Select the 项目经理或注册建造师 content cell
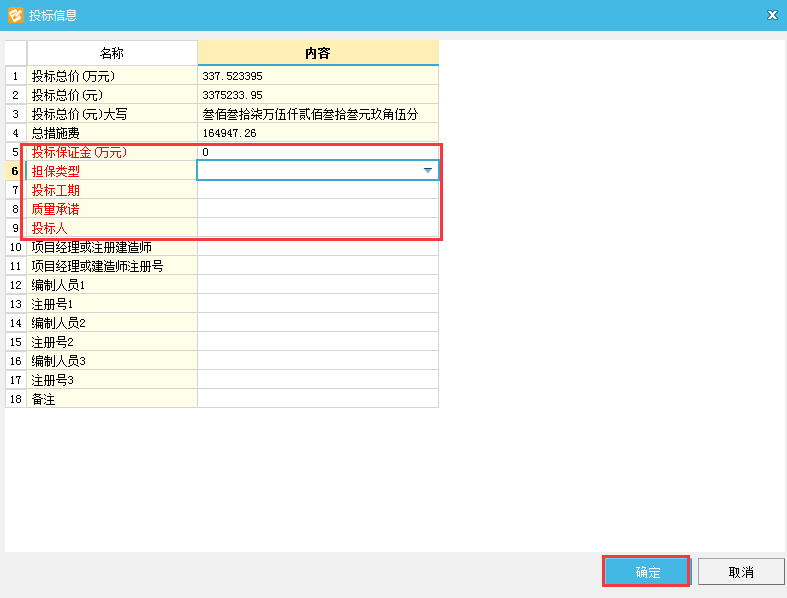Viewport: 787px width, 598px height. [x=317, y=247]
